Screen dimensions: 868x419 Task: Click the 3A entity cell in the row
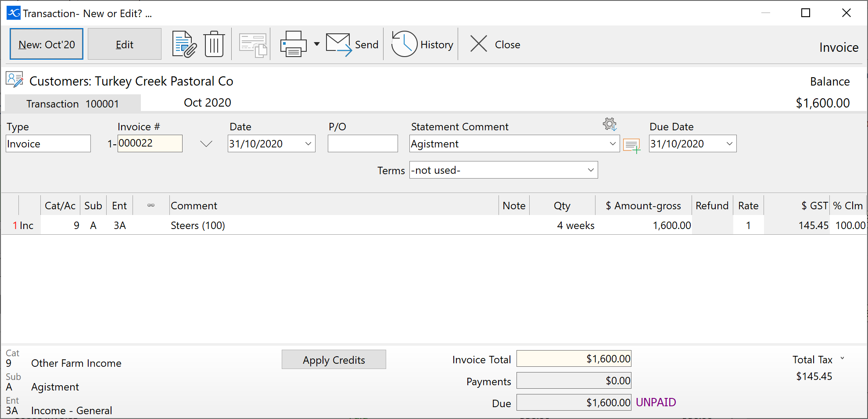(x=120, y=225)
